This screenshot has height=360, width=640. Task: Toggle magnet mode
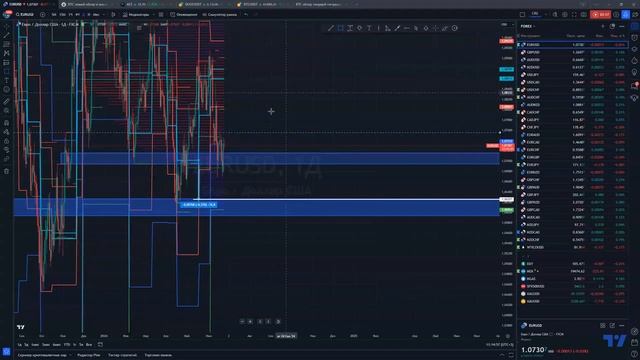[7, 122]
